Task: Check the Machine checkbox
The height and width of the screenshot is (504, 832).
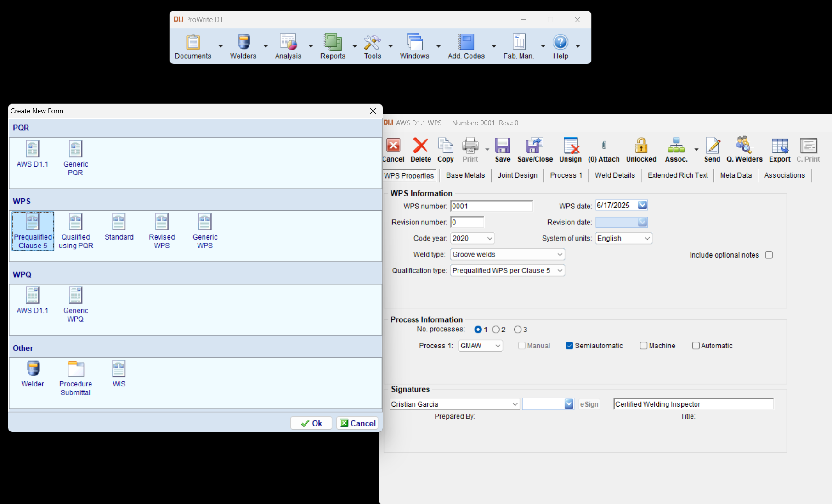Action: pyautogui.click(x=644, y=346)
